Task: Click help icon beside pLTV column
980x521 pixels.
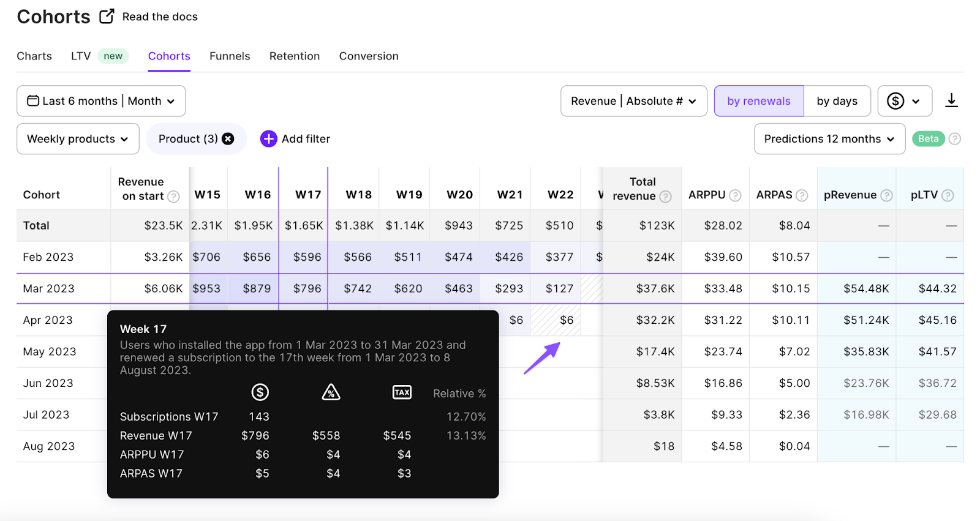Action: 948,195
